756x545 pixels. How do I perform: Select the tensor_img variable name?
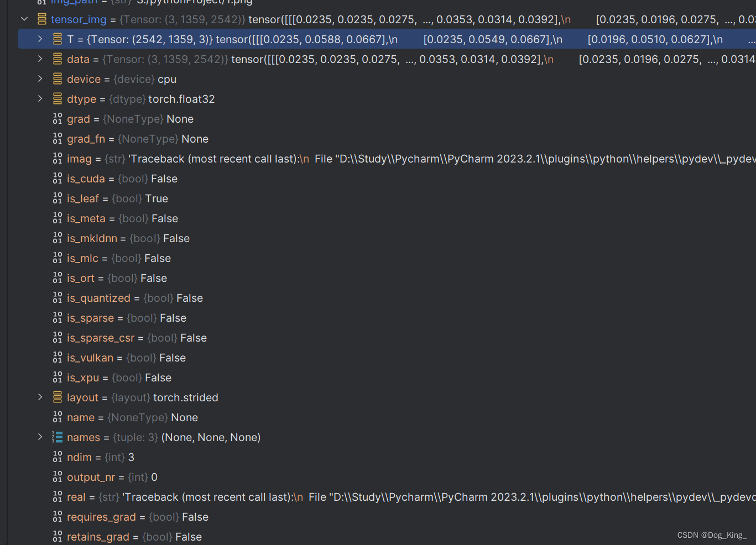pyautogui.click(x=79, y=19)
